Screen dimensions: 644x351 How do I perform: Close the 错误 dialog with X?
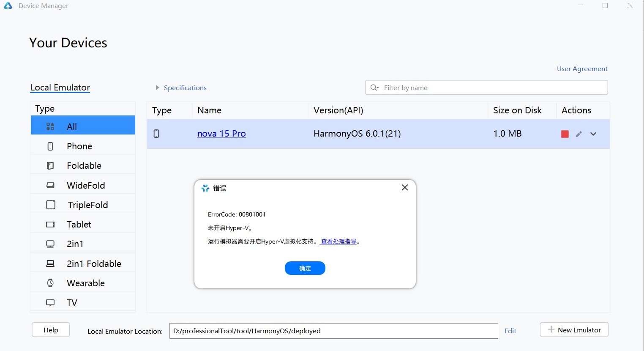pos(405,187)
